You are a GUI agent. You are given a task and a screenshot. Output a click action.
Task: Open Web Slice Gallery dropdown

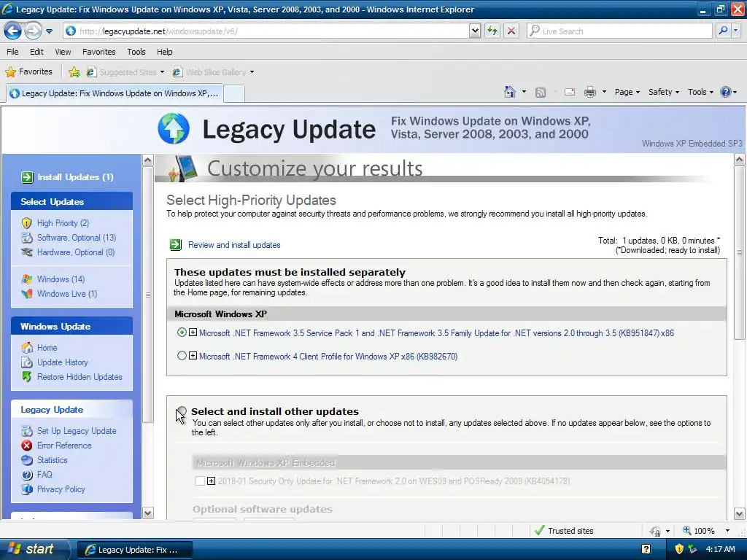click(214, 72)
